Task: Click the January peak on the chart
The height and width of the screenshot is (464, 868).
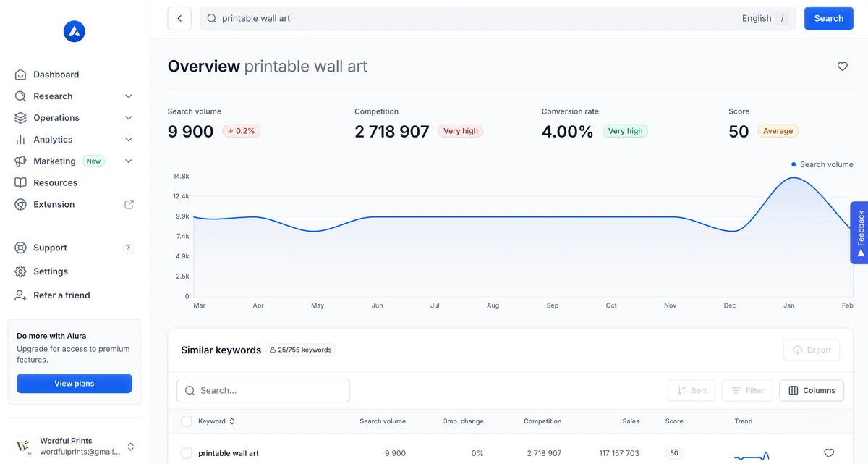Action: pos(793,177)
